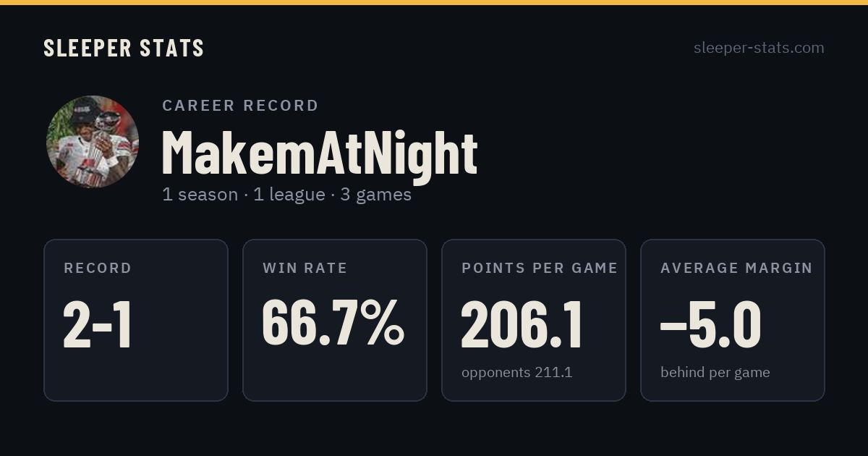Click the RECORD card label

98,269
